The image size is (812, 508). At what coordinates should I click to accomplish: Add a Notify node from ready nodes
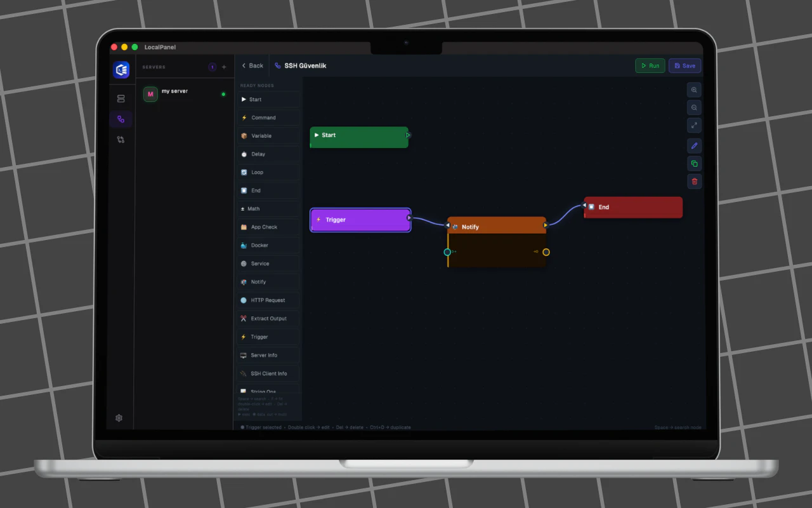[269, 282]
